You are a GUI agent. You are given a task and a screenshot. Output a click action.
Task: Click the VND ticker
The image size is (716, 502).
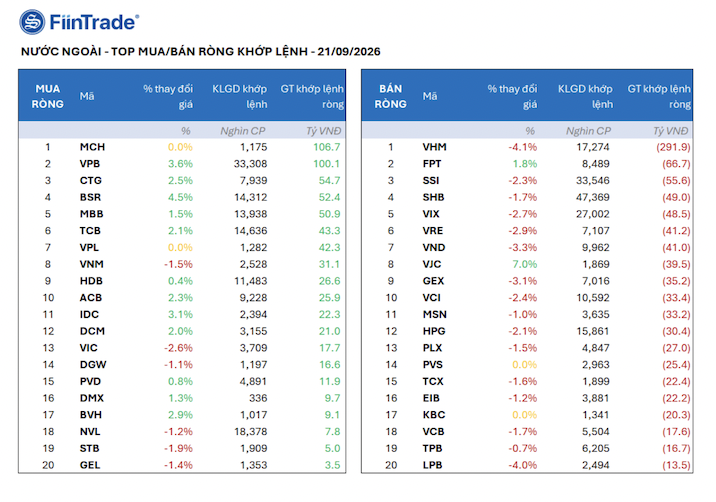tap(434, 248)
